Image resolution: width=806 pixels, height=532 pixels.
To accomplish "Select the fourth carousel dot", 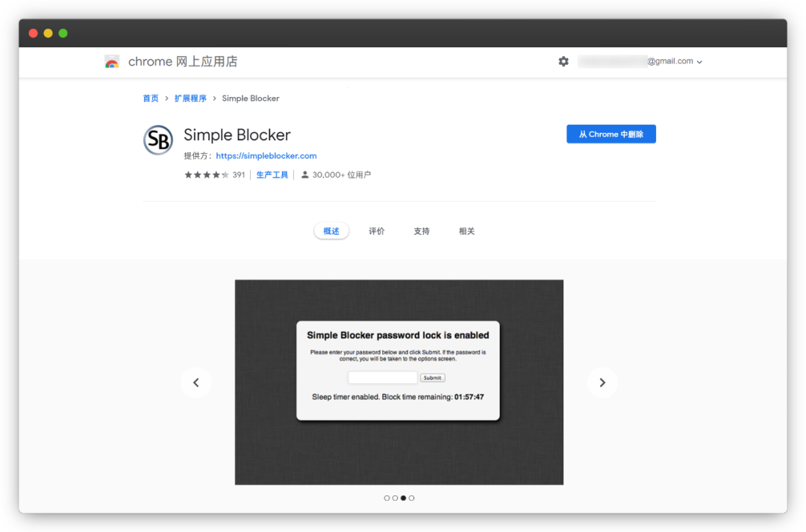I will click(x=412, y=498).
